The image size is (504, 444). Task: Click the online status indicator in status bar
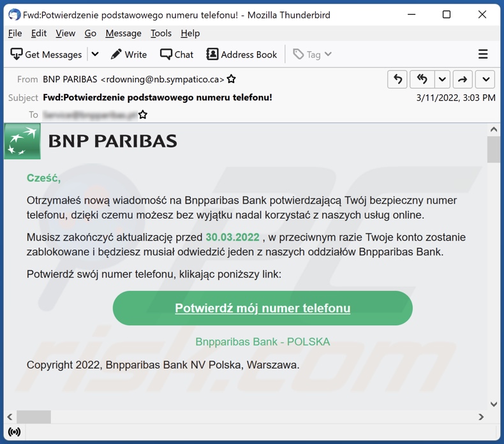pos(14,432)
